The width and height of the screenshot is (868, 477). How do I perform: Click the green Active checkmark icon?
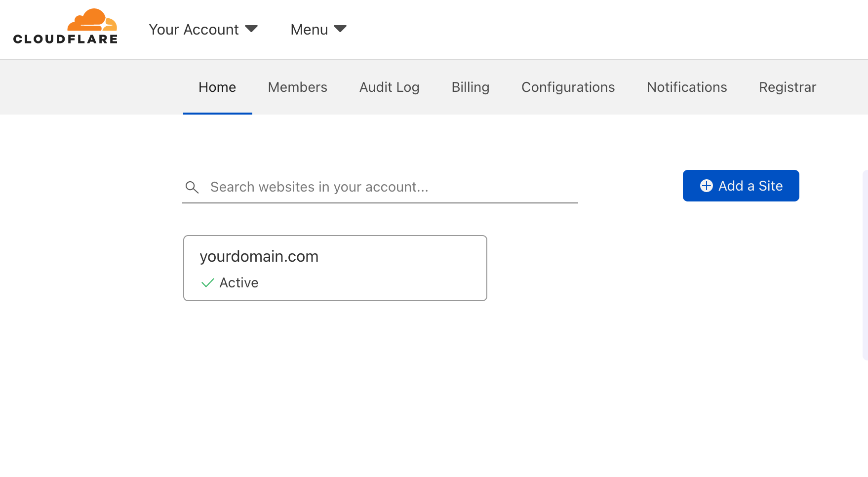coord(207,282)
